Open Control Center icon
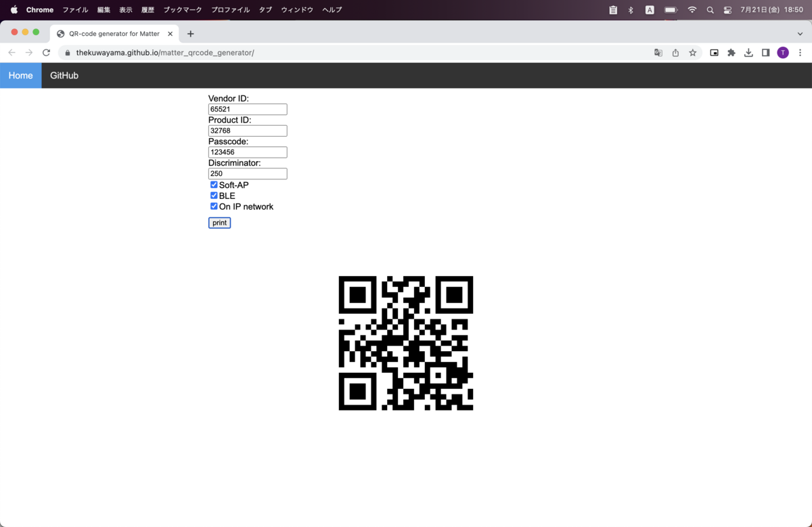This screenshot has width=812, height=527. pyautogui.click(x=727, y=9)
